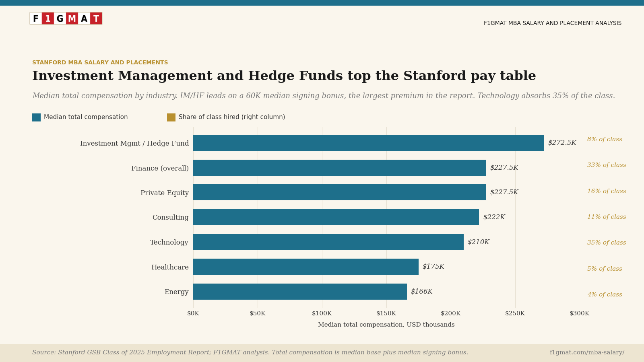Click the x-axis title 'Median total compensation, USD thousands'
Image resolution: width=644 pixels, height=362 pixels.
coord(386,325)
